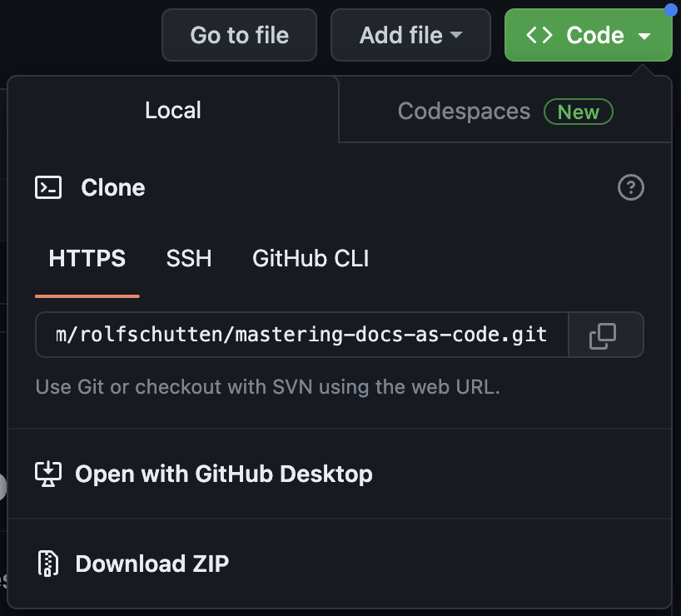Switch to the Local tab
Screen dimensions: 681x616
coord(173,111)
